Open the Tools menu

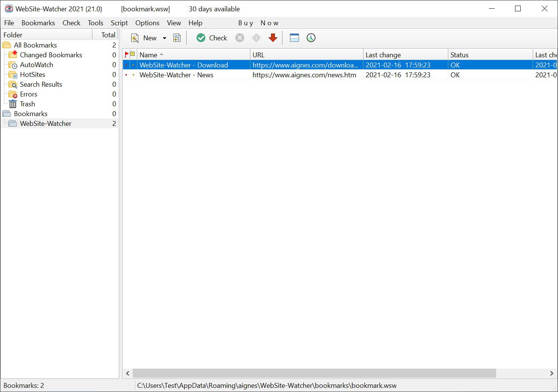95,23
